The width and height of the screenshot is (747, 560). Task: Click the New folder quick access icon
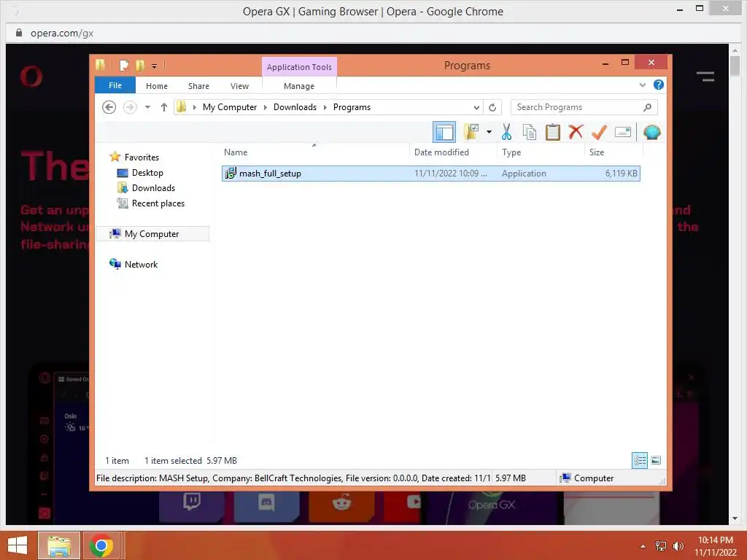140,65
